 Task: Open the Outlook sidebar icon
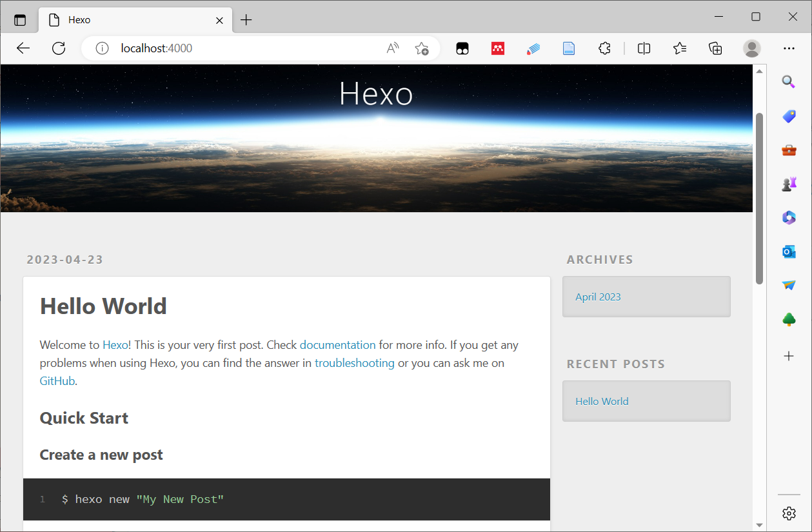pyautogui.click(x=788, y=251)
